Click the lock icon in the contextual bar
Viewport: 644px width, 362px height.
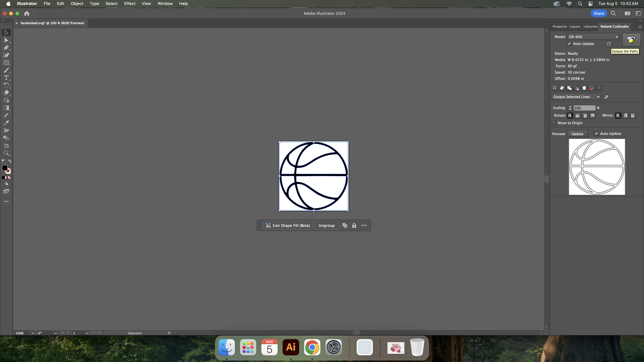(354, 226)
